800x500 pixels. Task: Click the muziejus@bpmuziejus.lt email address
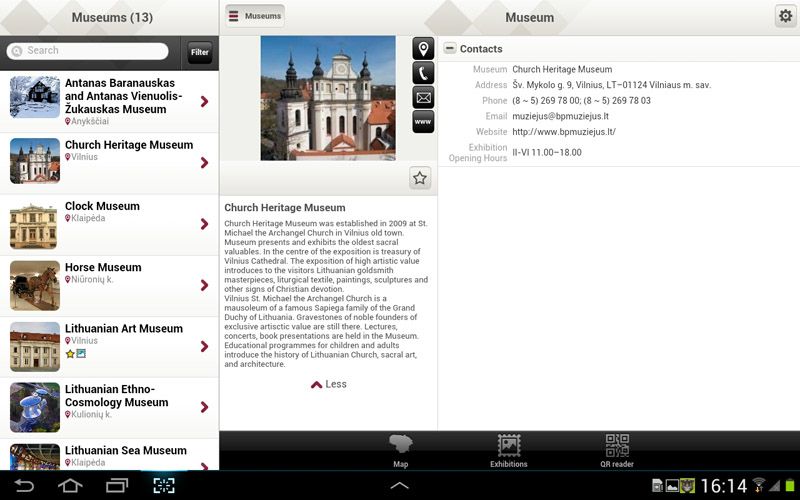pos(560,116)
